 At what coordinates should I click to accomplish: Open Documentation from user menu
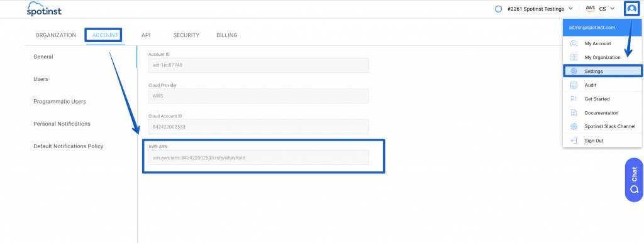click(602, 112)
